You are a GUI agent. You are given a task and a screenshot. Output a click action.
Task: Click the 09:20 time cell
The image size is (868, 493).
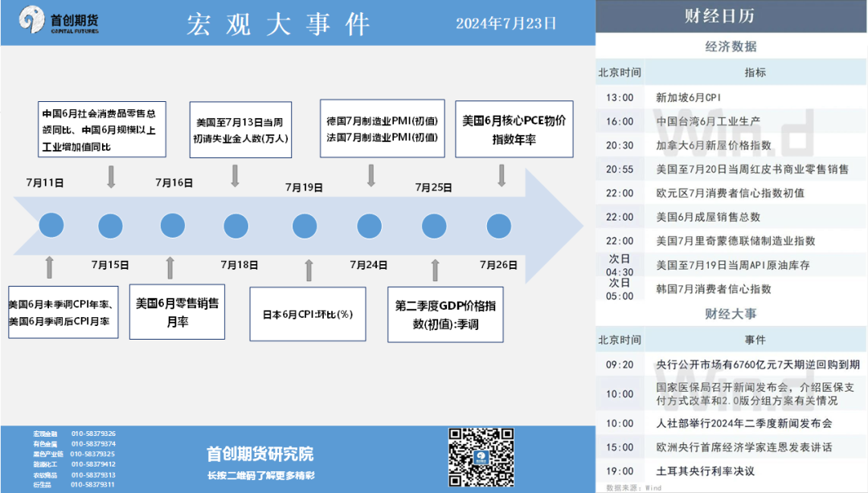620,365
